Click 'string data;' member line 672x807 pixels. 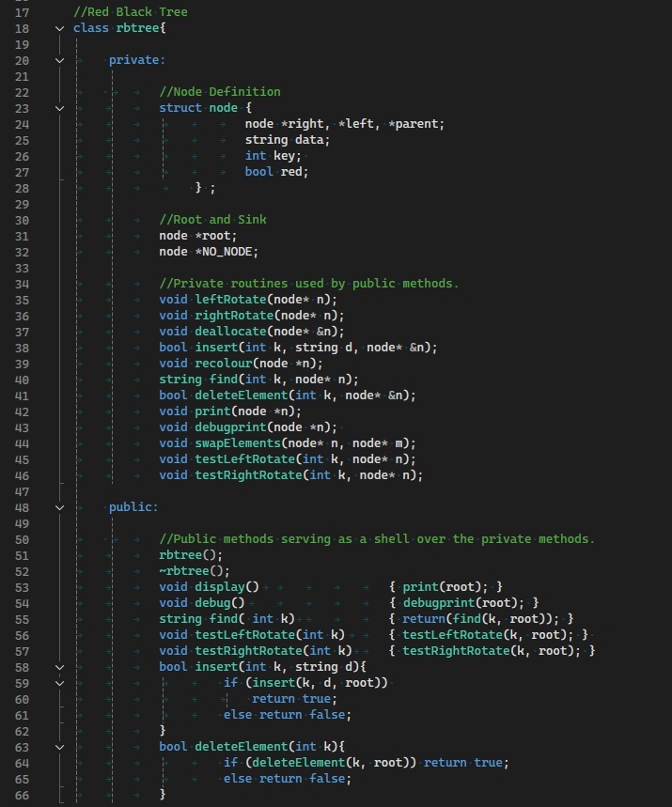pos(288,139)
